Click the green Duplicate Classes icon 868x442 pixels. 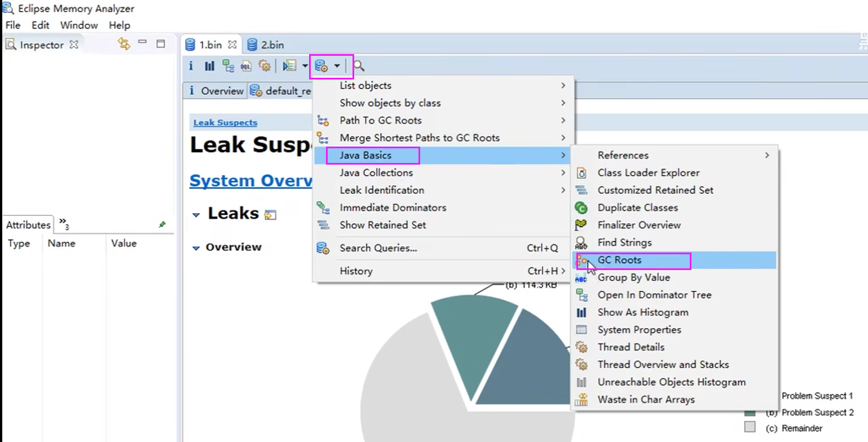581,207
